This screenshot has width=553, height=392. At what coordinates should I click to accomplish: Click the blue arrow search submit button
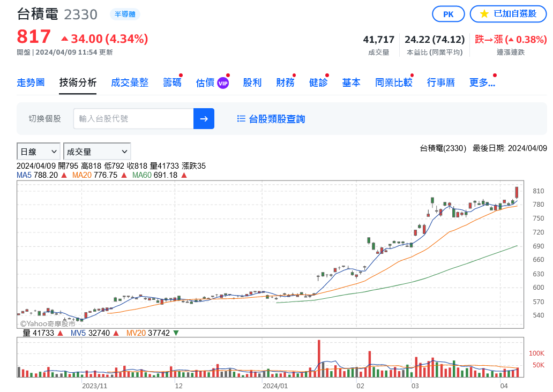pos(204,119)
